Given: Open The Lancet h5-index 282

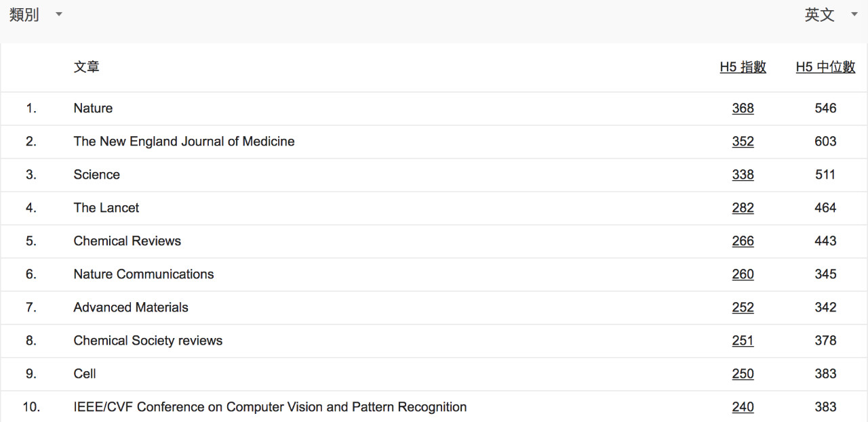Looking at the screenshot, I should 743,208.
